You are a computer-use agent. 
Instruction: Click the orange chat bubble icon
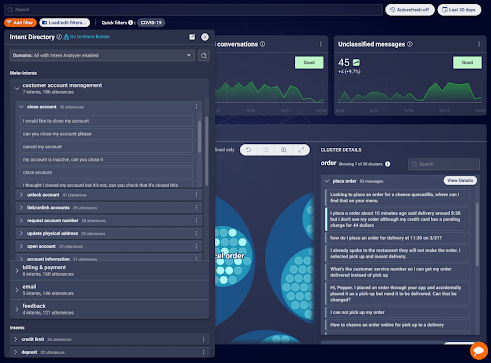[x=479, y=351]
